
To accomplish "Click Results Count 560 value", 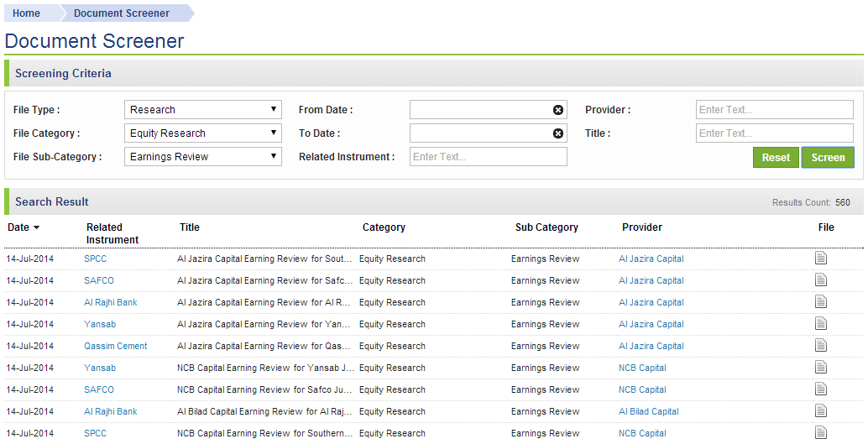I will (843, 202).
